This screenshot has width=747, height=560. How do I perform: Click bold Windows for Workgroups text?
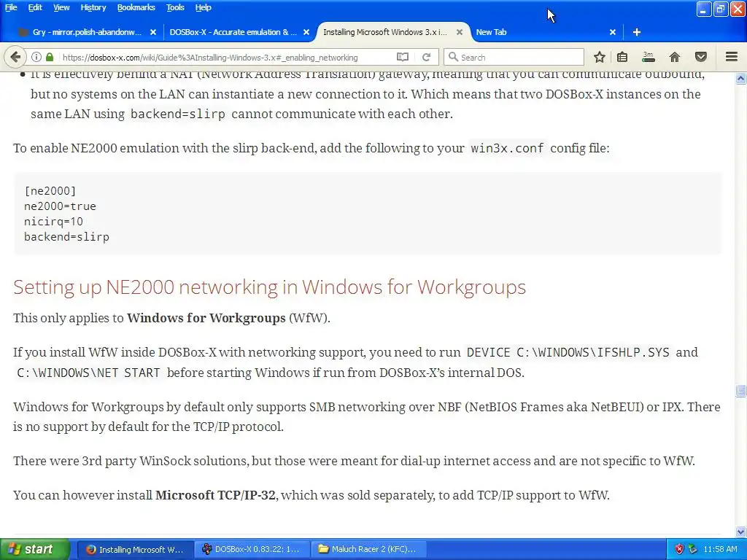(206, 318)
